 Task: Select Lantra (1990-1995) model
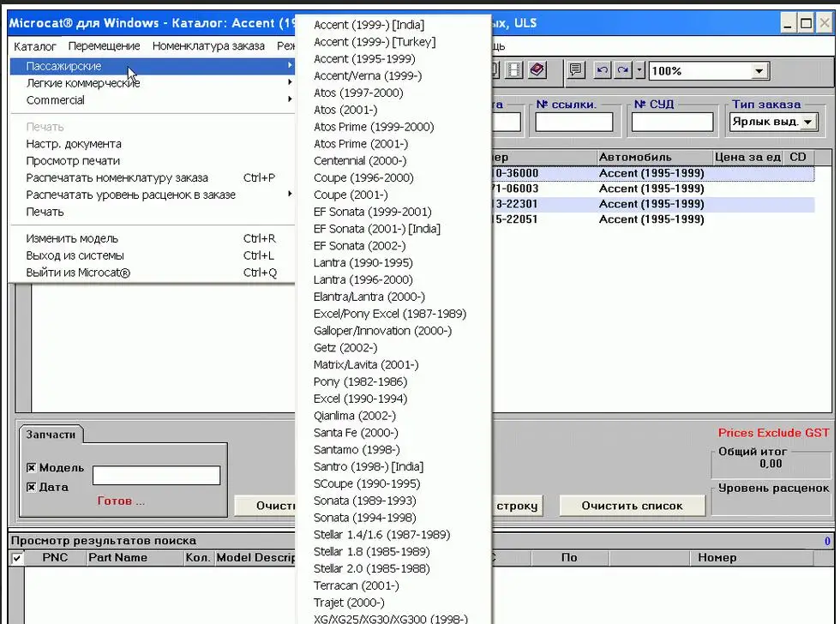(393, 262)
